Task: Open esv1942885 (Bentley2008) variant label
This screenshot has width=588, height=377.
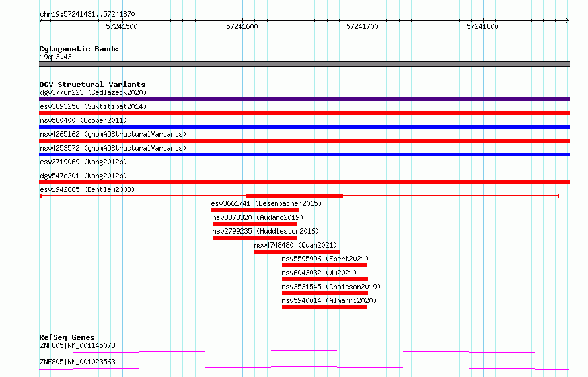Action: click(87, 189)
